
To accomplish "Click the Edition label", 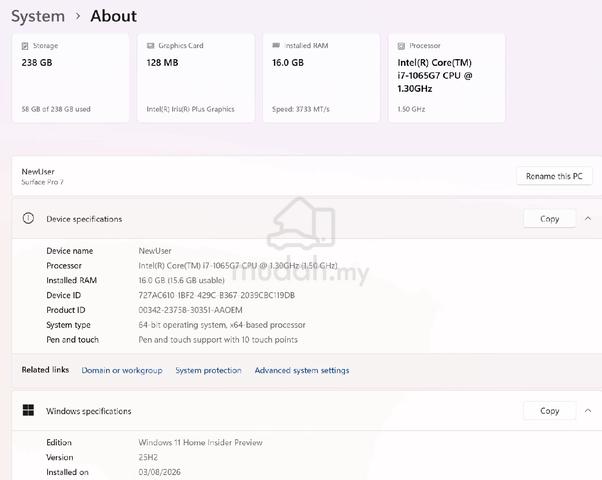I will point(59,442).
